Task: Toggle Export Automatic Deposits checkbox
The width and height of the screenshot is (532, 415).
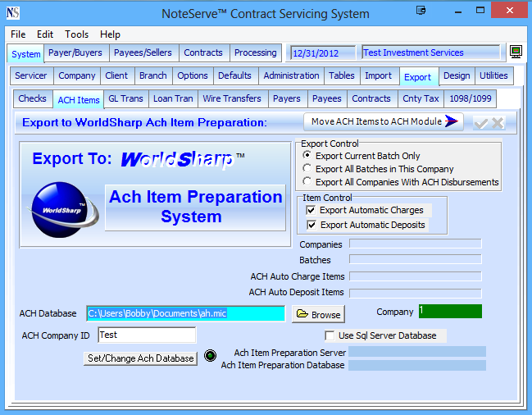Action: 311,225
